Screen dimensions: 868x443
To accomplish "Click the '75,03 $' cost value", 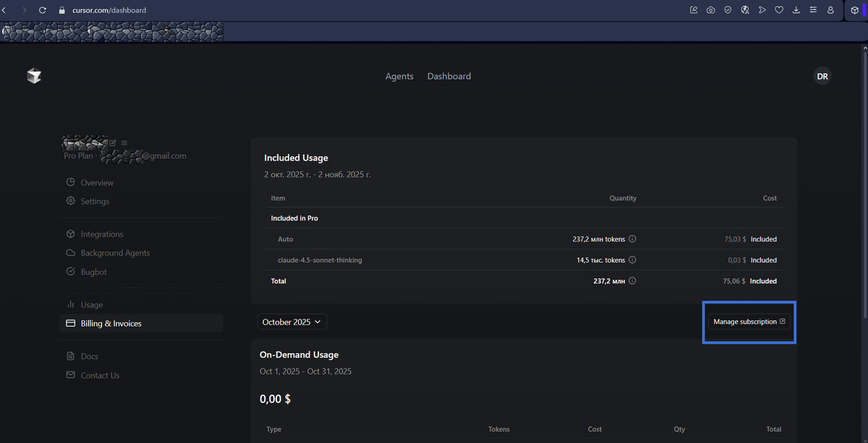I will click(734, 239).
